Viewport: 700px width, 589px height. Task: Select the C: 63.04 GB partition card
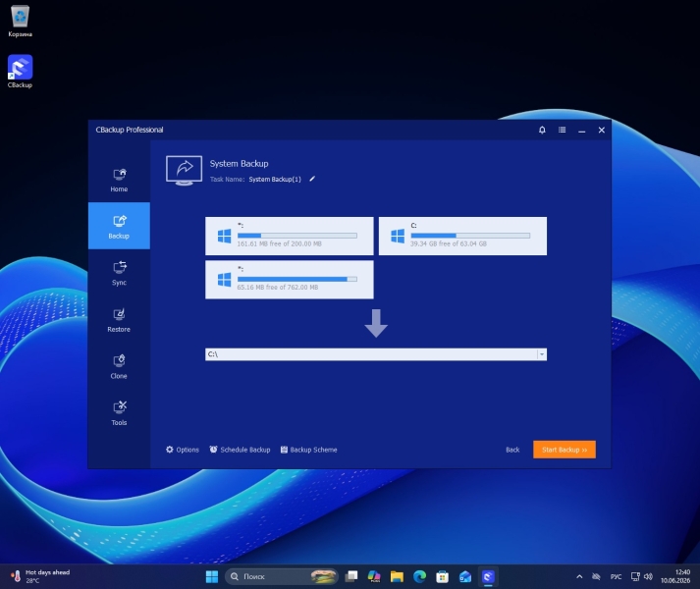tap(462, 237)
